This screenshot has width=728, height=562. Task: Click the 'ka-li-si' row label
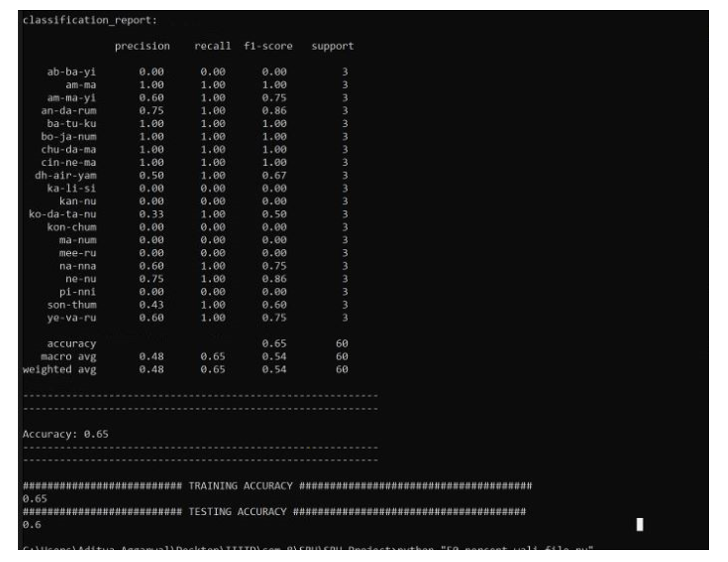(71, 188)
